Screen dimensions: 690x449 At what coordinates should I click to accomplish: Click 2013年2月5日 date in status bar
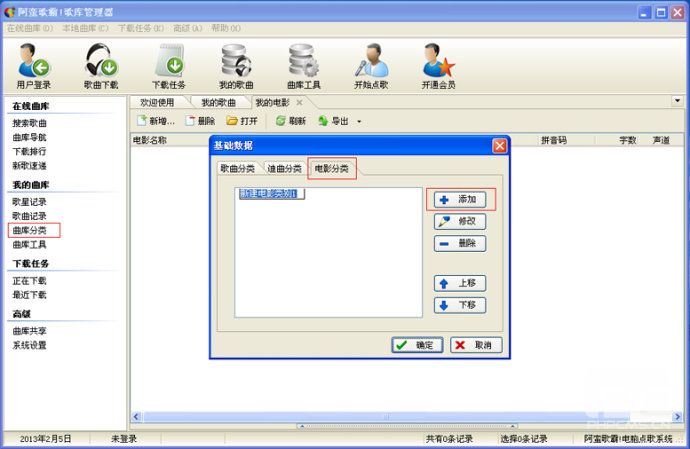45,439
